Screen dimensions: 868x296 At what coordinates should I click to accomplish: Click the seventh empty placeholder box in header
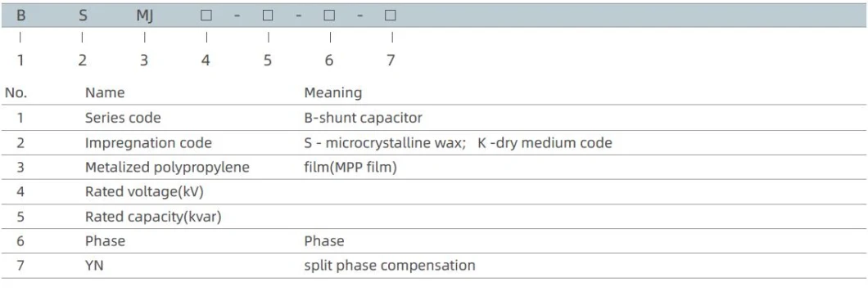(391, 16)
